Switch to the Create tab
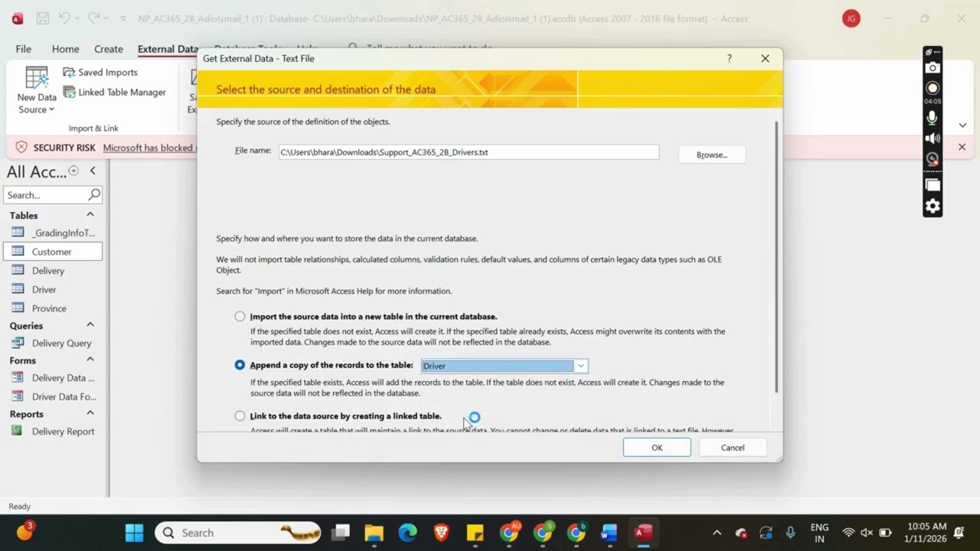 pos(109,49)
